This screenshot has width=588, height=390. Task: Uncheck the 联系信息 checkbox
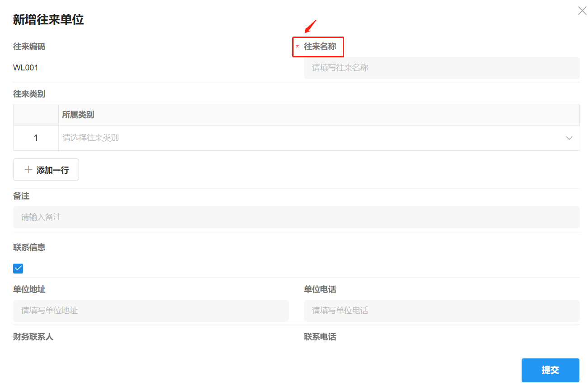[18, 268]
